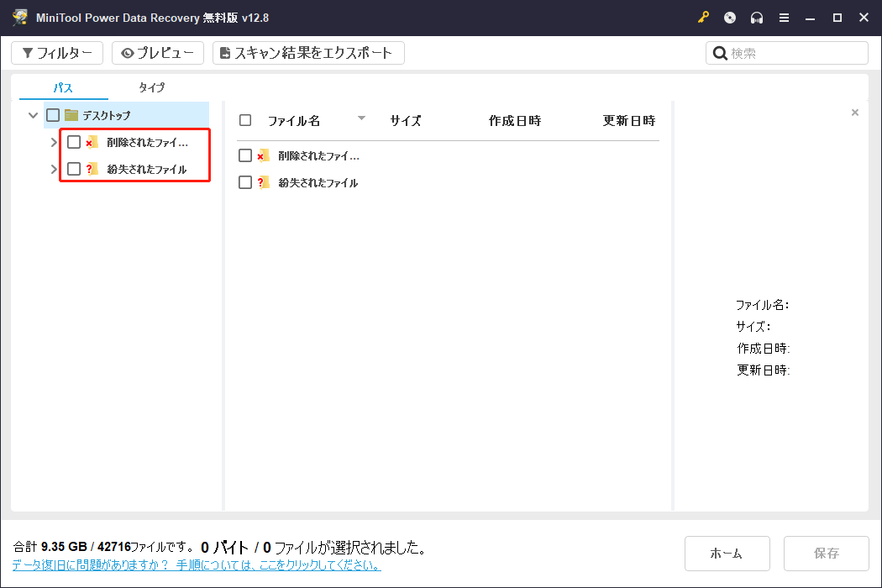Click deleted files folder icon in tree

[x=92, y=142]
